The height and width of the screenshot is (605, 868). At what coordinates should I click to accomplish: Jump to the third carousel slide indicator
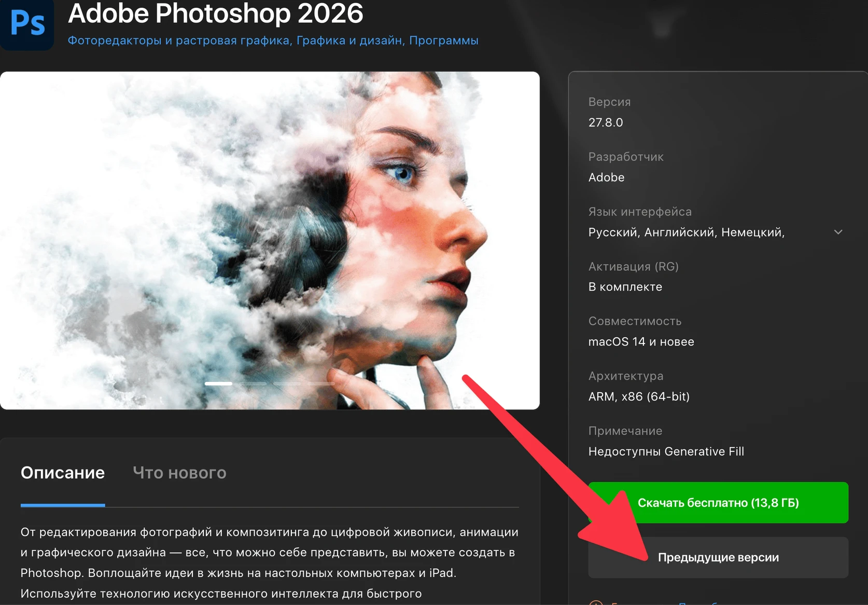click(x=287, y=383)
